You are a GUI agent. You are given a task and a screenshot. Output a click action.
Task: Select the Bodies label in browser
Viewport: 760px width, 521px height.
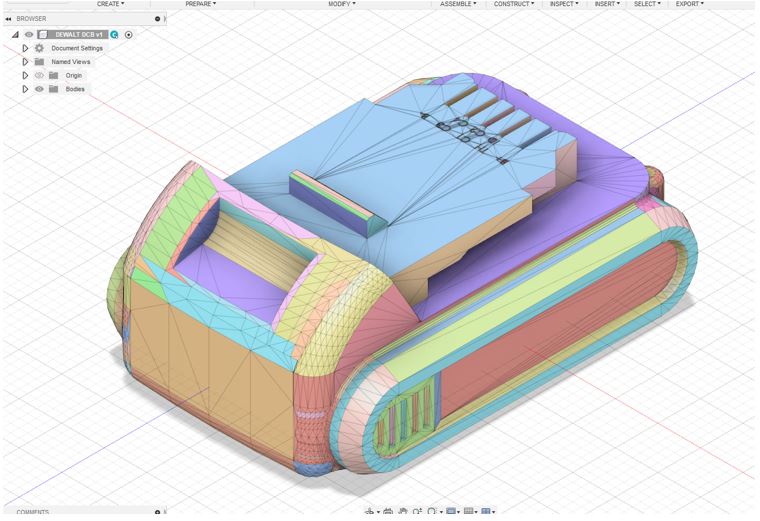[x=75, y=89]
